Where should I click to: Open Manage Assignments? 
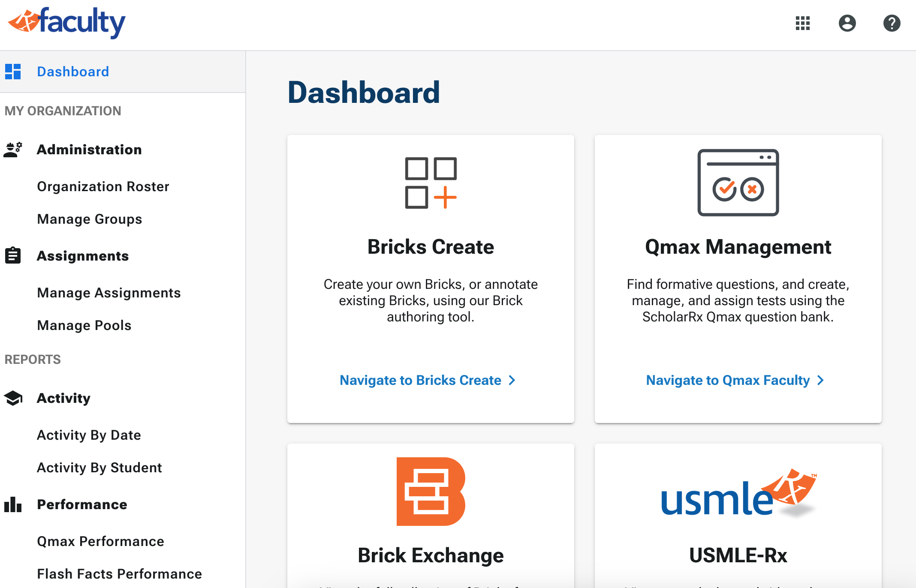[x=109, y=293]
